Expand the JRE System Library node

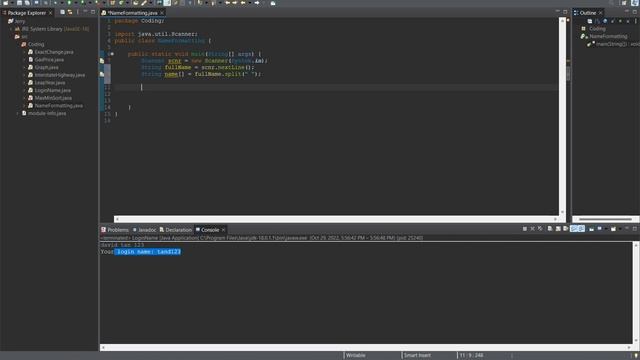click(11, 29)
